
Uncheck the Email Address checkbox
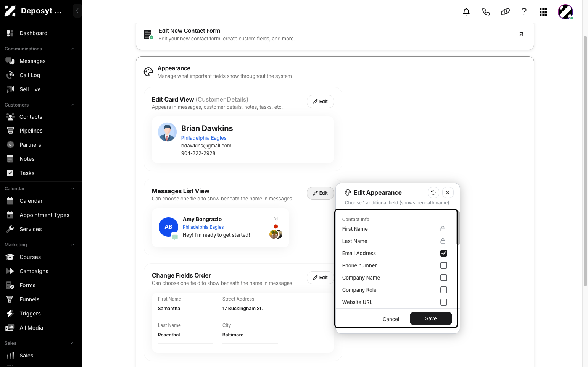click(x=444, y=253)
